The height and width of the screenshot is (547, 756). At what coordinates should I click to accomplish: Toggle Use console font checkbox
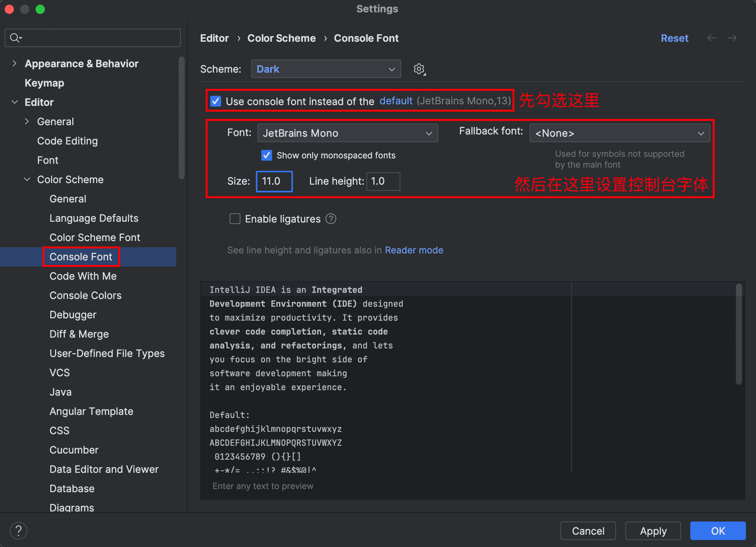click(x=216, y=101)
